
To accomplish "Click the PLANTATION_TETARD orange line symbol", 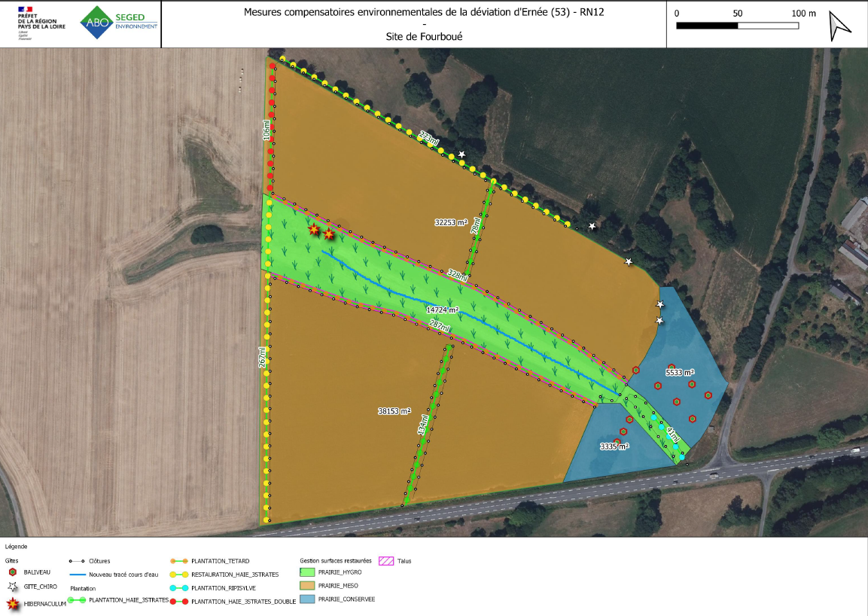I will 178,561.
